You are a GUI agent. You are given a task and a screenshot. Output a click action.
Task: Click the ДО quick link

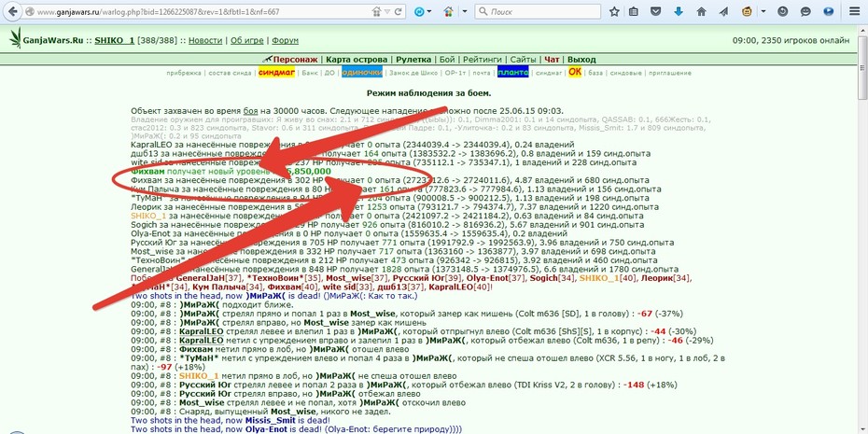click(x=329, y=73)
